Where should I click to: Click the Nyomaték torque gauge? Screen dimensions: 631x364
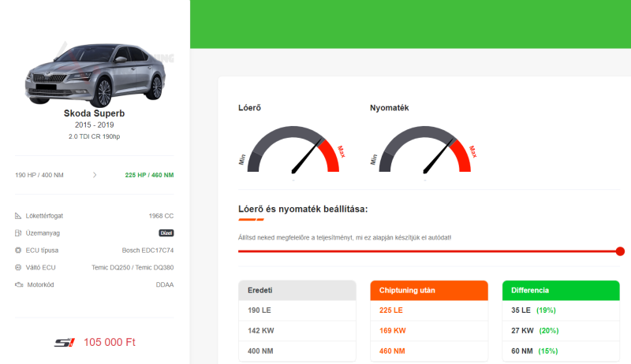click(425, 150)
